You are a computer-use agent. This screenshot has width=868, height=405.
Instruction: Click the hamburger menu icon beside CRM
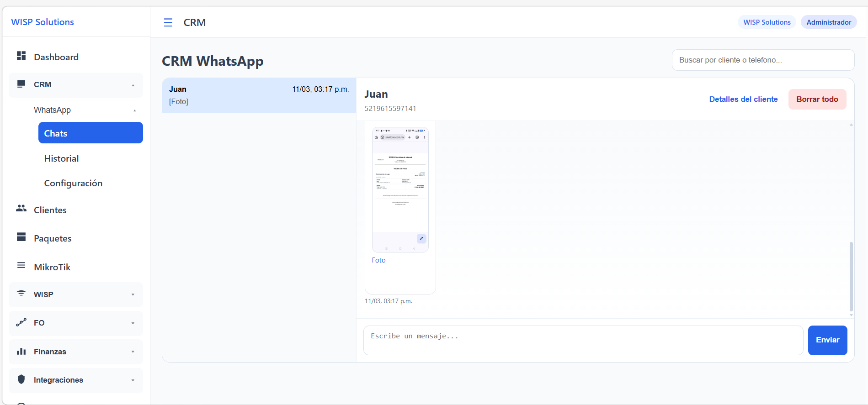click(x=168, y=22)
